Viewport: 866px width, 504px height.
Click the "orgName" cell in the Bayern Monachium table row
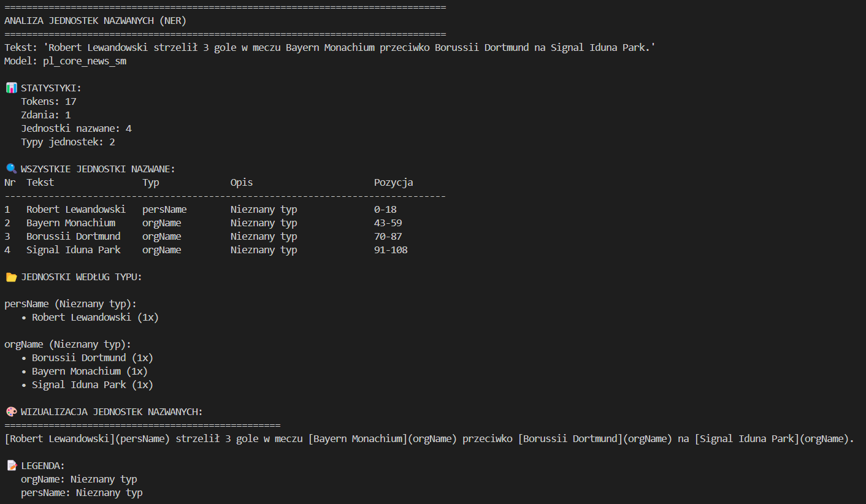162,223
